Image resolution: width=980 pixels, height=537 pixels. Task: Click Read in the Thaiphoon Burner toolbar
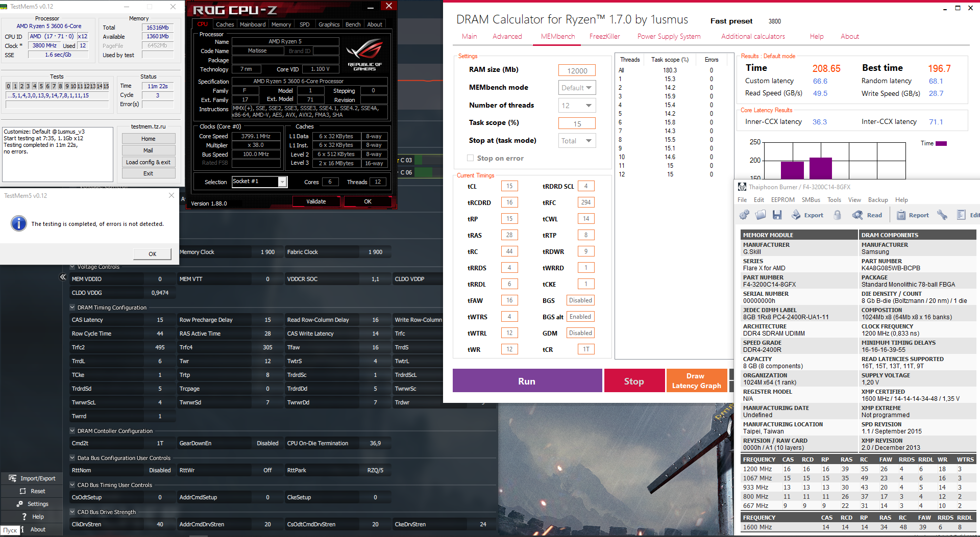pos(867,215)
